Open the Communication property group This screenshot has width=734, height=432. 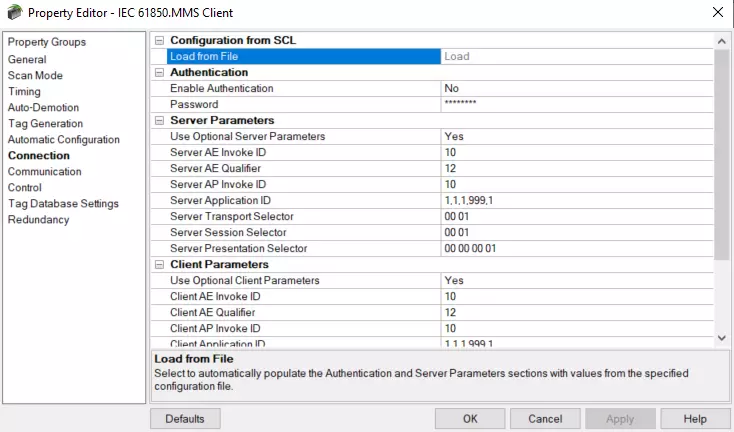pyautogui.click(x=44, y=171)
